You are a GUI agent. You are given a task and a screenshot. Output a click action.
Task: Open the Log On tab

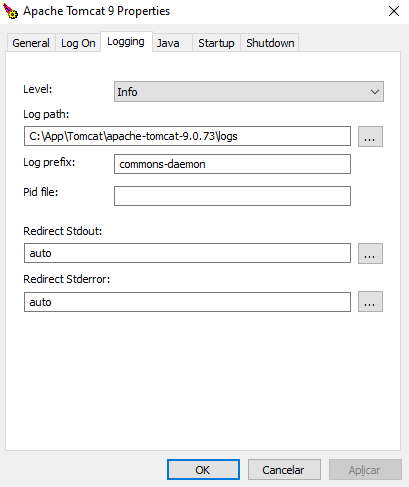[78, 43]
